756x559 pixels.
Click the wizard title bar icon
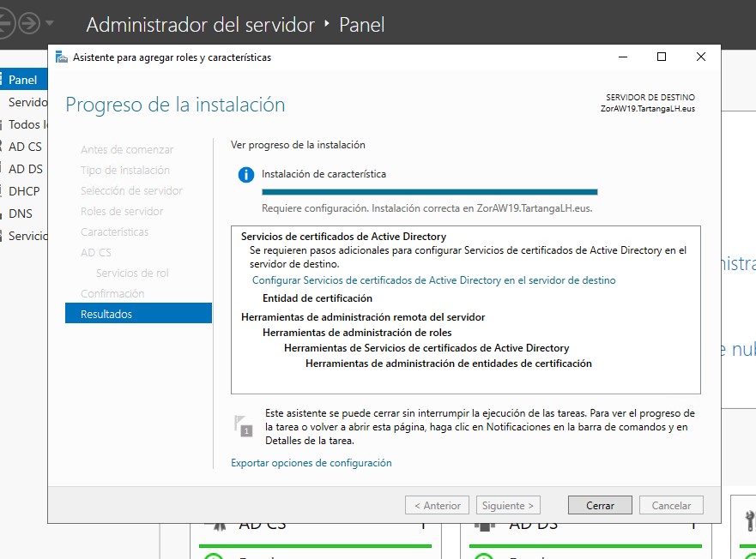[61, 57]
